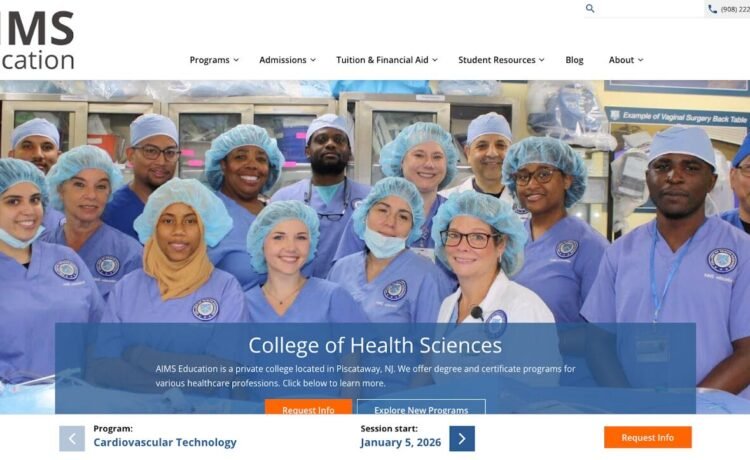The height and width of the screenshot is (460, 750).
Task: Expand the Programs menu chevron
Action: pyautogui.click(x=236, y=60)
